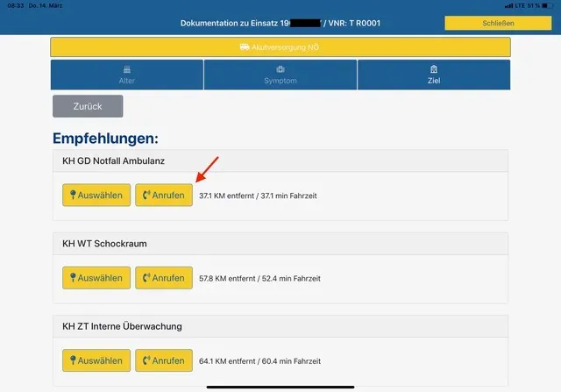Click the KH GD Notfall Ambulanz card header

[280, 161]
